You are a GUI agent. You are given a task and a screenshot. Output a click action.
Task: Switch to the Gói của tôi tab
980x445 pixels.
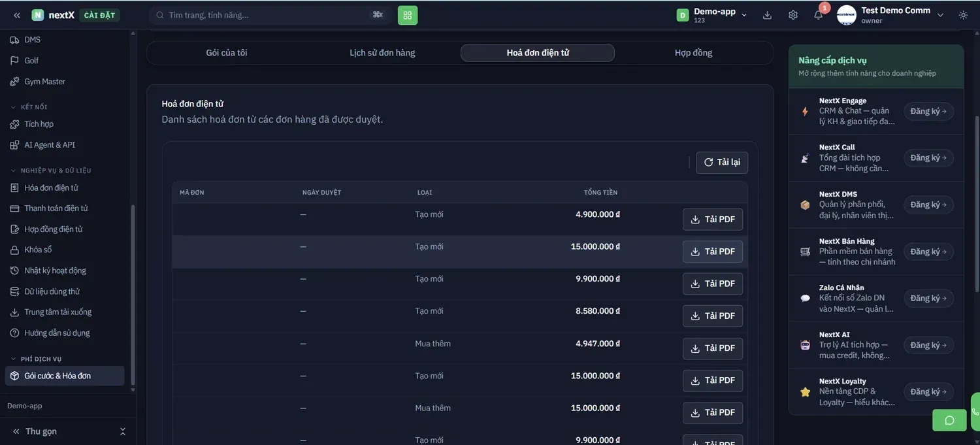click(x=227, y=53)
